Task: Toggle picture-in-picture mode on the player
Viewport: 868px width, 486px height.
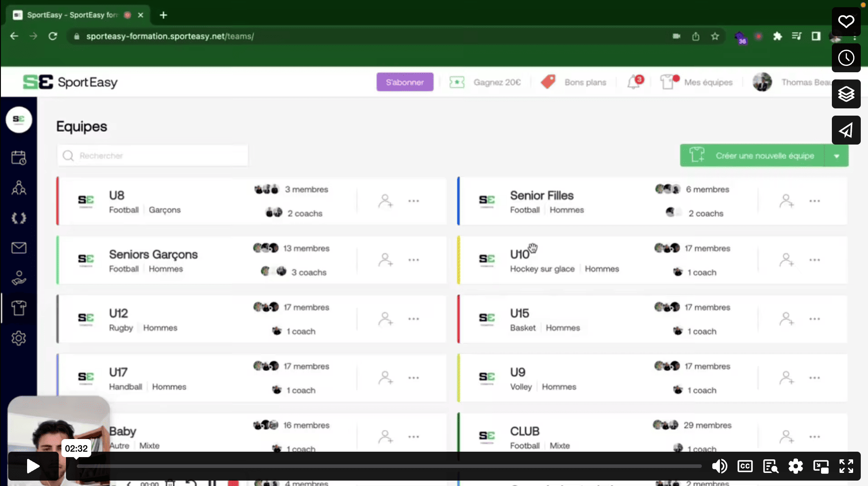Action: (x=821, y=466)
